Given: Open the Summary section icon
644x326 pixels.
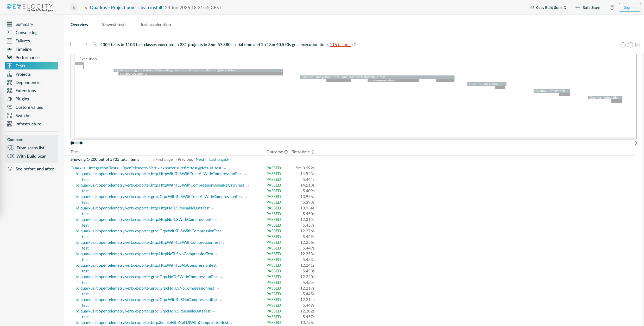Looking at the screenshot, I should [10, 24].
